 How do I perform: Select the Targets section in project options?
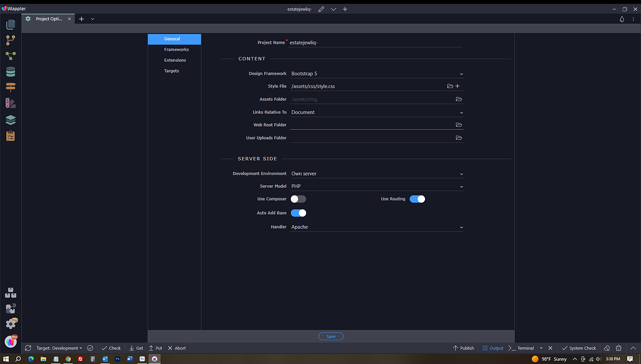click(x=172, y=71)
